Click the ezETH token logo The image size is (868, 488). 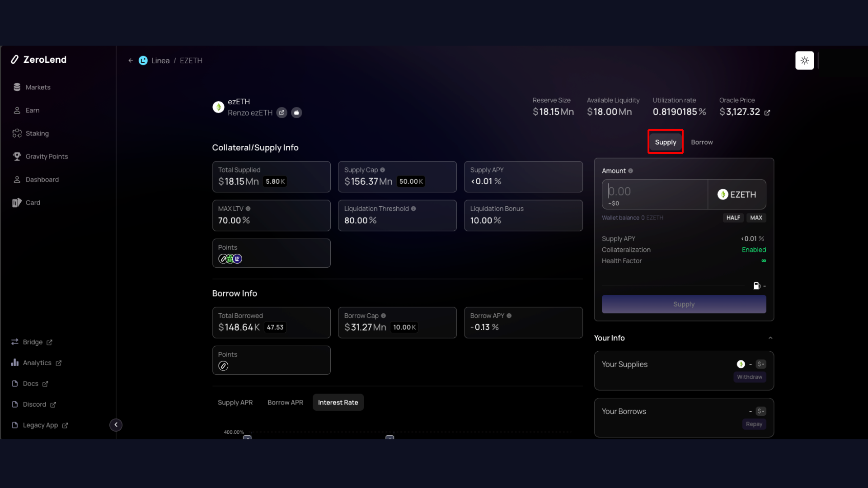pos(218,107)
